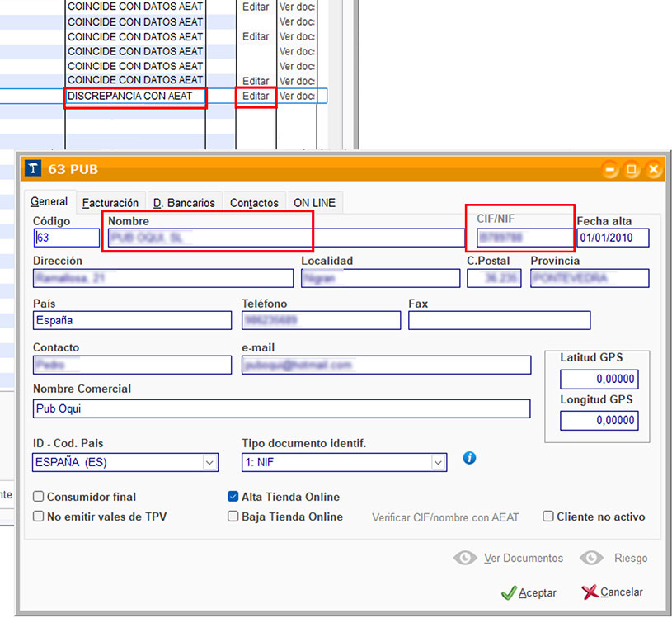Switch to the Facturación tab
Image resolution: width=672 pixels, height=618 pixels.
click(110, 203)
